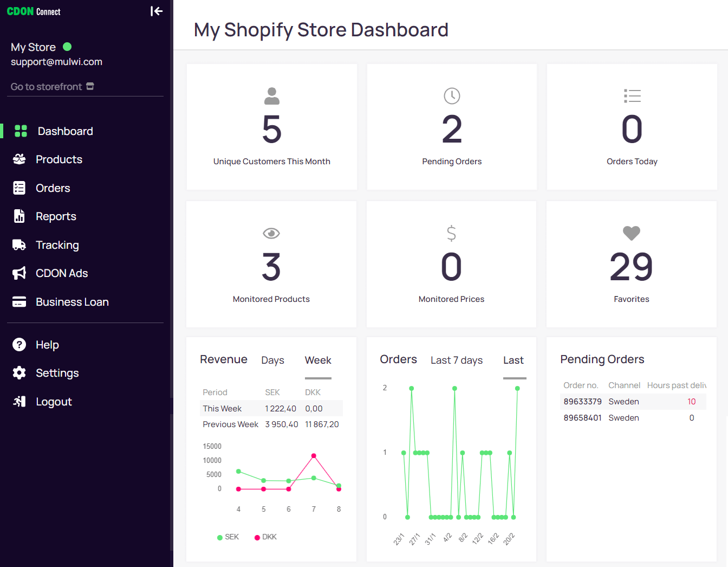This screenshot has width=728, height=567.
Task: Toggle the SEK legend series
Action: click(x=228, y=537)
